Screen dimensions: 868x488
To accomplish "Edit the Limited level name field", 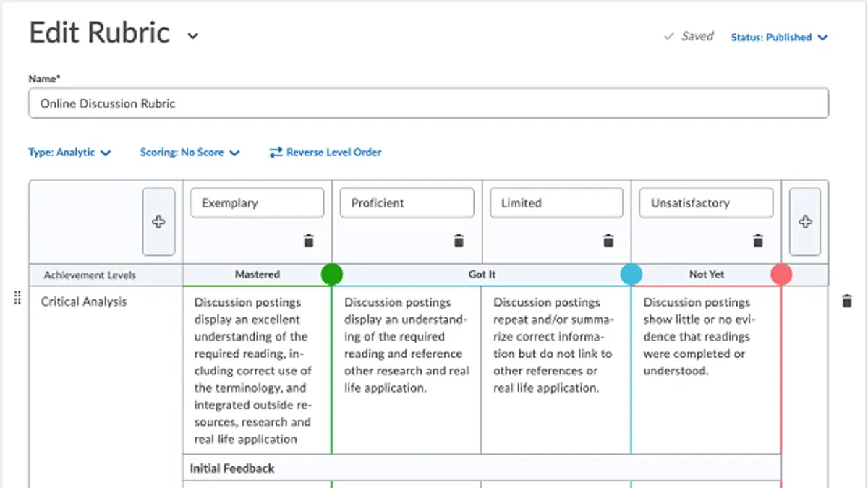I will [556, 203].
